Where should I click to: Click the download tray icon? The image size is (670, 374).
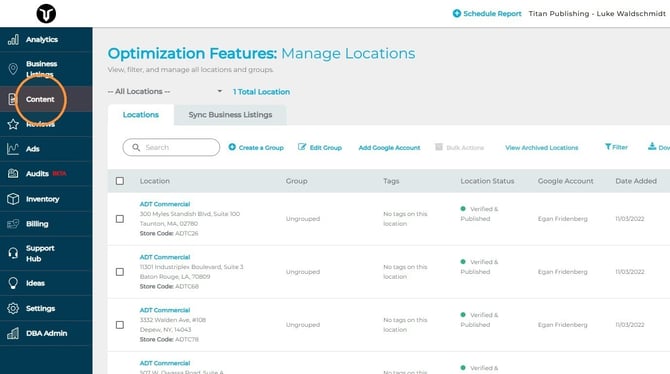point(652,146)
